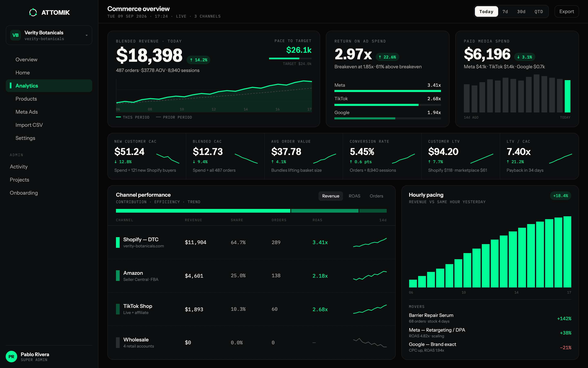Click the 14.2% revenue change badge

(198, 60)
